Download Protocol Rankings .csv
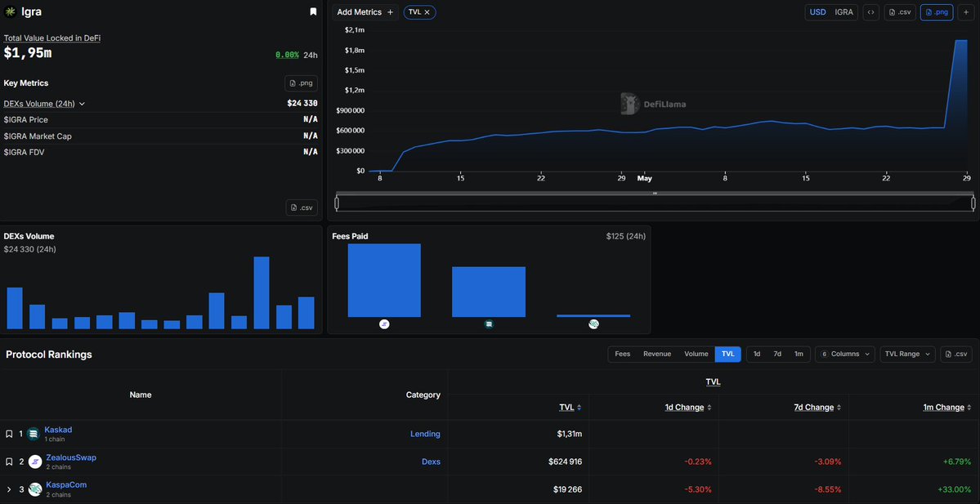The width and height of the screenshot is (980, 504). 956,355
